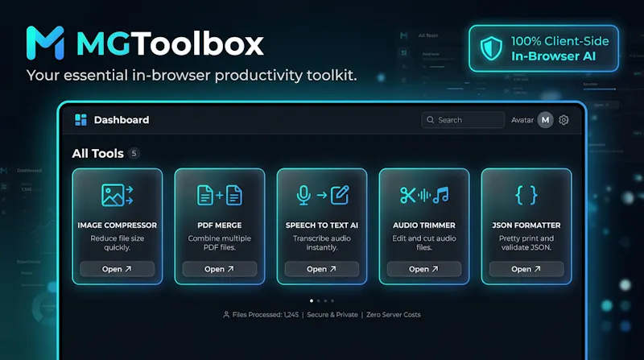Click the AUDIO TRIMMER card title
Screen dimensions: 644x360
tap(424, 226)
